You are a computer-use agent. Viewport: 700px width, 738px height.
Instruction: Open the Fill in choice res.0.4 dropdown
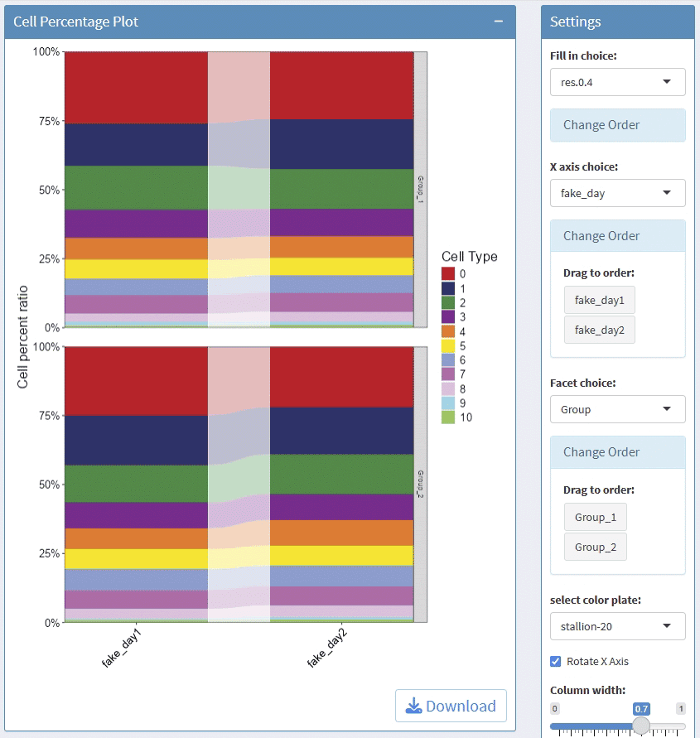tap(617, 82)
